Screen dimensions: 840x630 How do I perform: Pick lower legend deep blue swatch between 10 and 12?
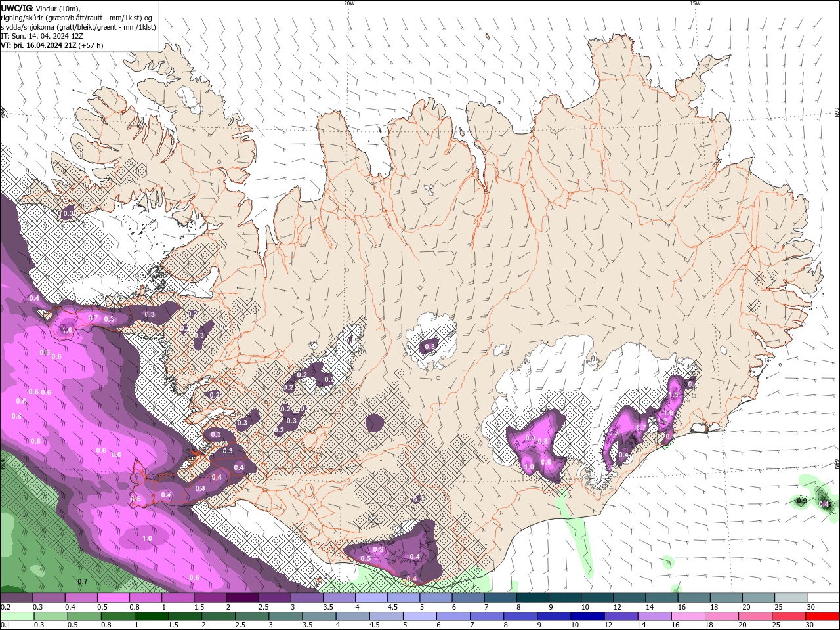coord(587,616)
